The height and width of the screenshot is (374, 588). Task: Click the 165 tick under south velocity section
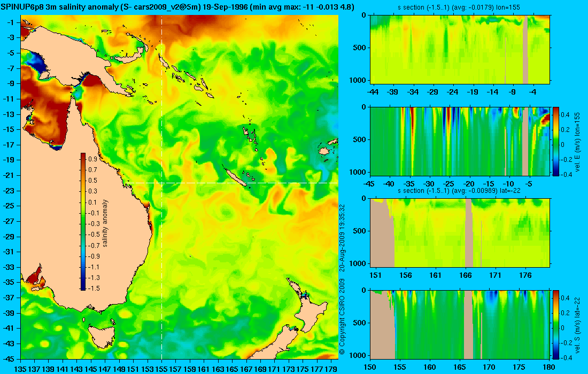click(x=459, y=367)
